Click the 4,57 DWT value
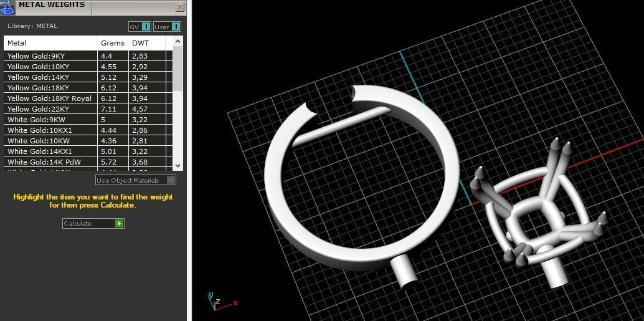The height and width of the screenshot is (321, 644). (x=140, y=109)
